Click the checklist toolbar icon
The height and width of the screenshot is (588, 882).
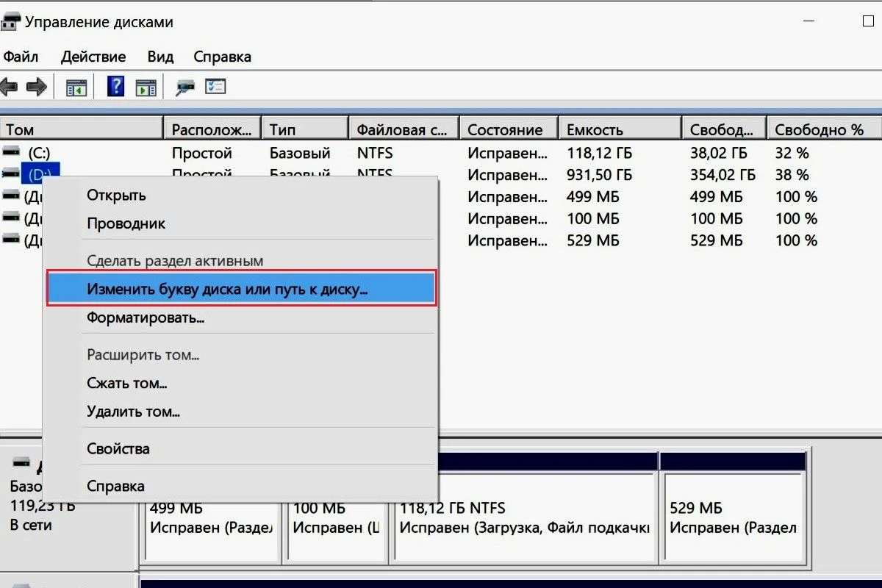[x=215, y=87]
